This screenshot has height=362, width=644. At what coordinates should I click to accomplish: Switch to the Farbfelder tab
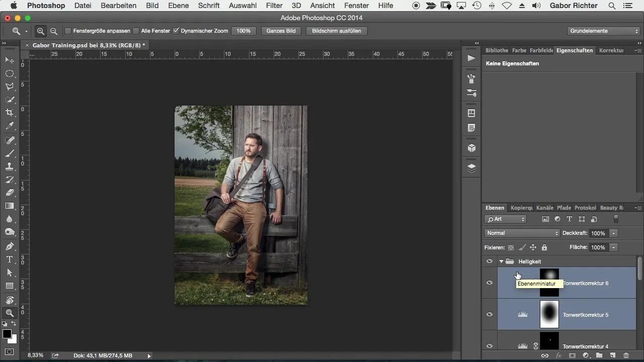coord(541,50)
